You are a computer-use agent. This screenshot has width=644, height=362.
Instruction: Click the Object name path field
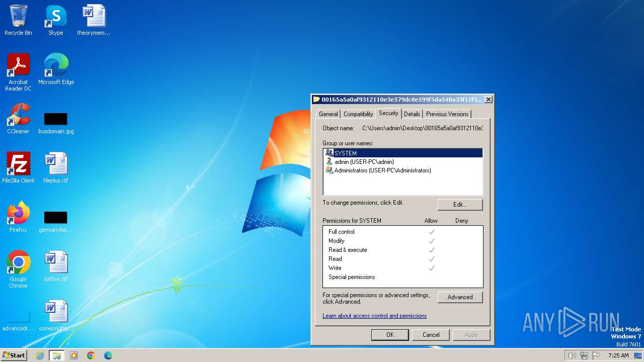pyautogui.click(x=422, y=128)
